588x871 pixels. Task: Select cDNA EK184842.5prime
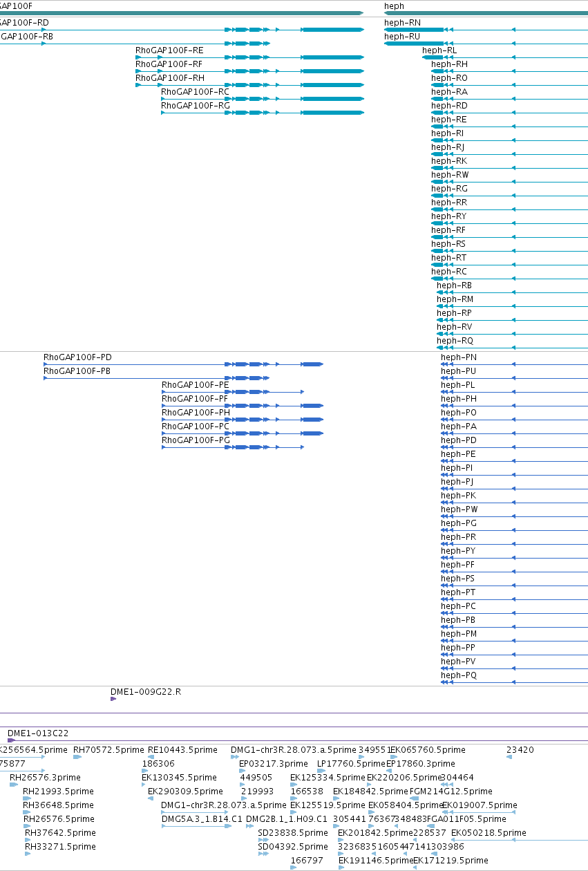(x=370, y=792)
